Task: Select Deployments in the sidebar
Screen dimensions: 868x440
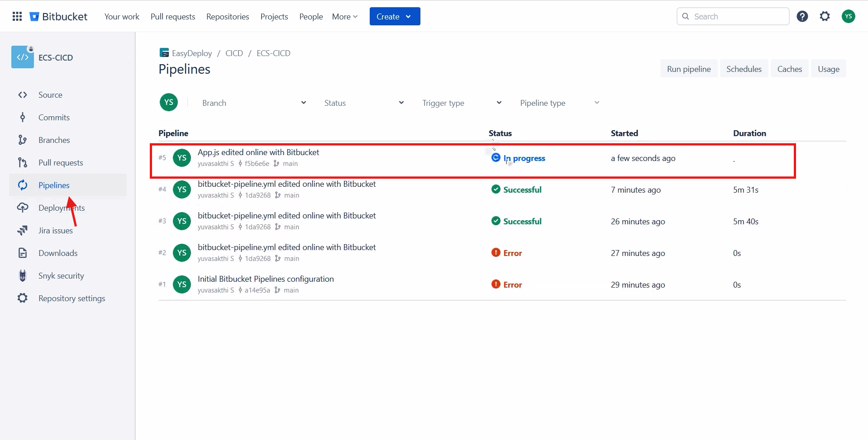Action: (68, 208)
